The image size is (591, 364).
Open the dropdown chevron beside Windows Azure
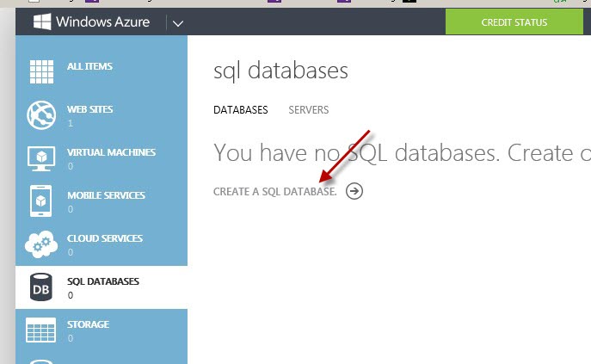(178, 23)
